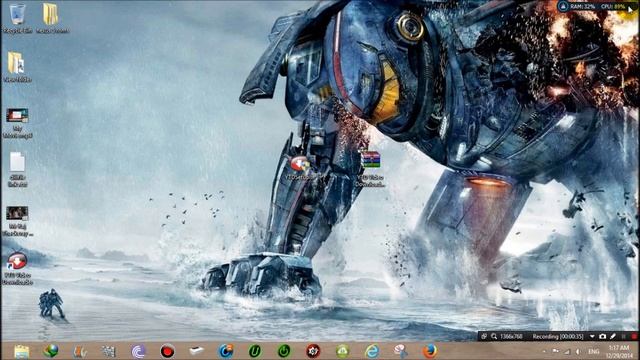
Task: Launch Firefox from the taskbar
Action: pos(430,351)
